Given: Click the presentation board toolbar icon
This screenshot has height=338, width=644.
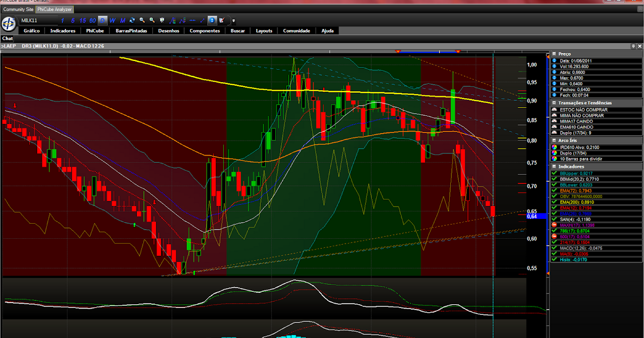Looking at the screenshot, I should point(162,20).
